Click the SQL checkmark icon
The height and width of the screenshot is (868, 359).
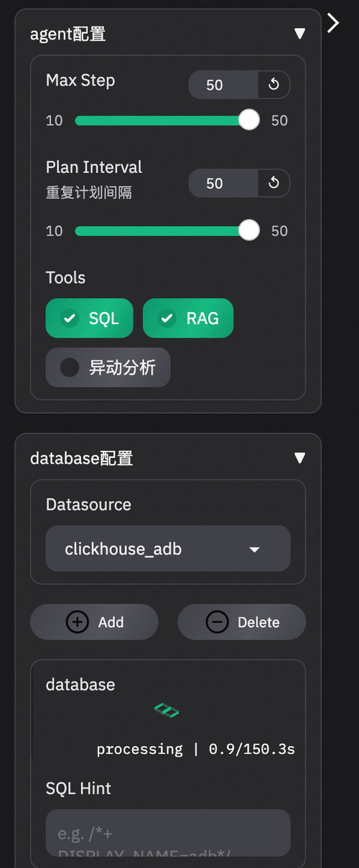pos(70,318)
